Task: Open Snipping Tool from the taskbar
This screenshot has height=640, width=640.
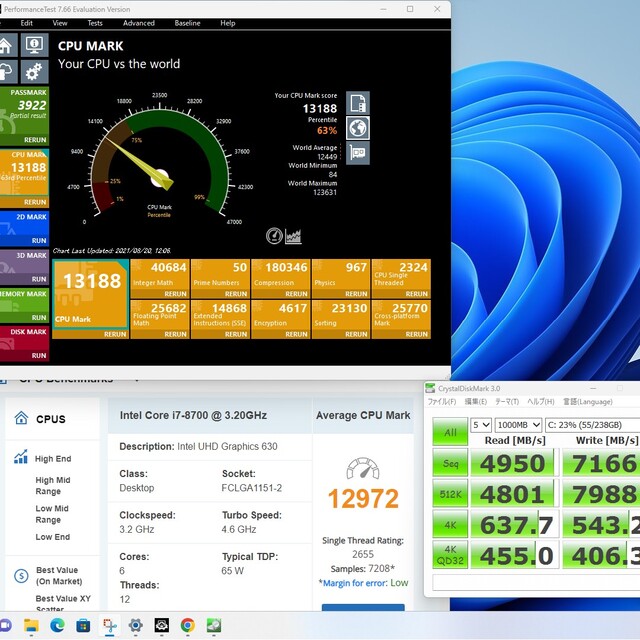Action: [109, 625]
